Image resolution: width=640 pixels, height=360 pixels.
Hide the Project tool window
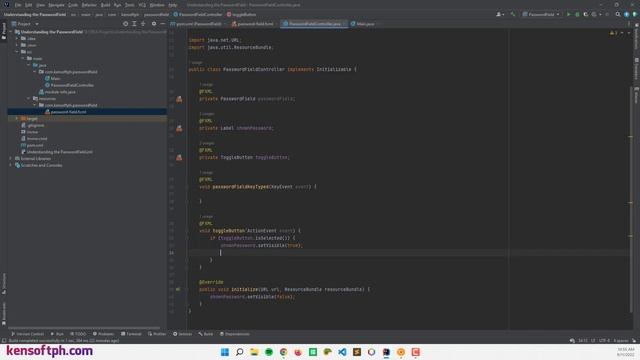tap(162, 24)
